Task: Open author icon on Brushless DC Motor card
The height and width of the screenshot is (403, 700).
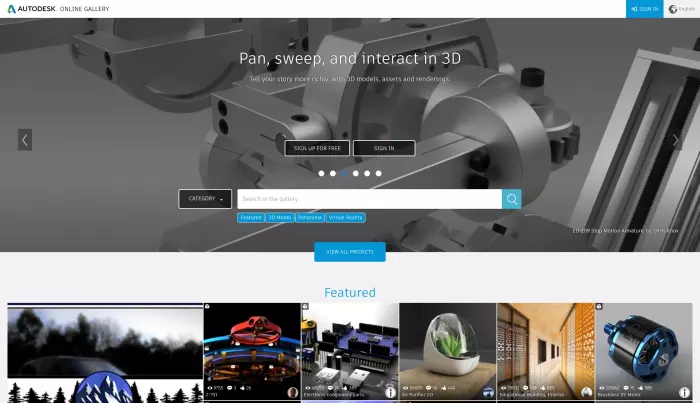Action: [x=684, y=392]
